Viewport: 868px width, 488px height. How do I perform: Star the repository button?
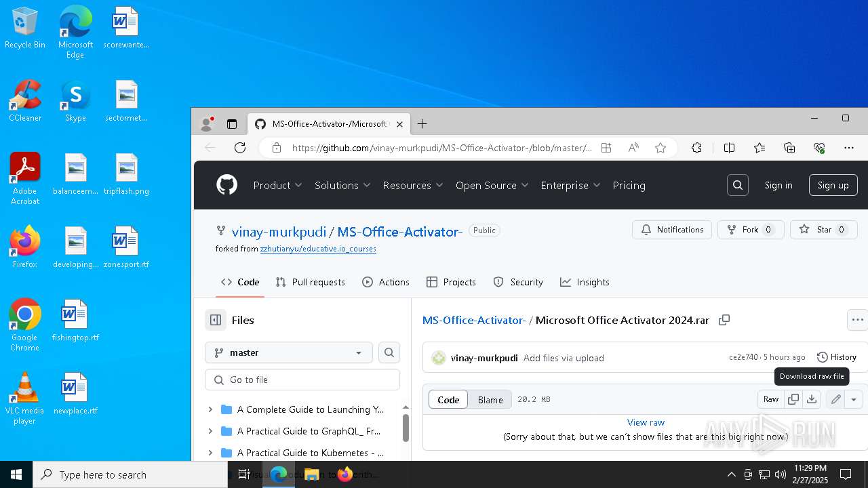click(x=824, y=230)
